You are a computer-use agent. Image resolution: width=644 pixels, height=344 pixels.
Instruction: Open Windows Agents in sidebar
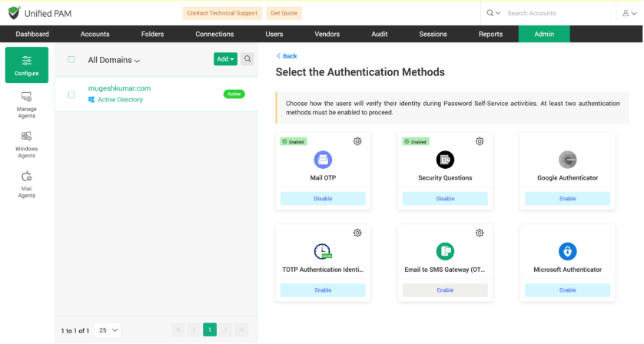click(26, 144)
